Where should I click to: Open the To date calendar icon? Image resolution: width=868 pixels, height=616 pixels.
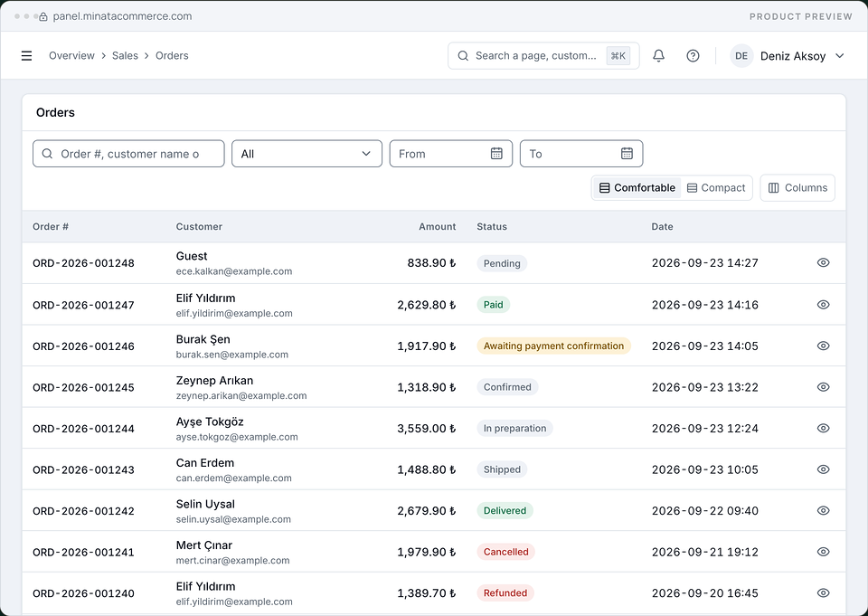coord(627,154)
